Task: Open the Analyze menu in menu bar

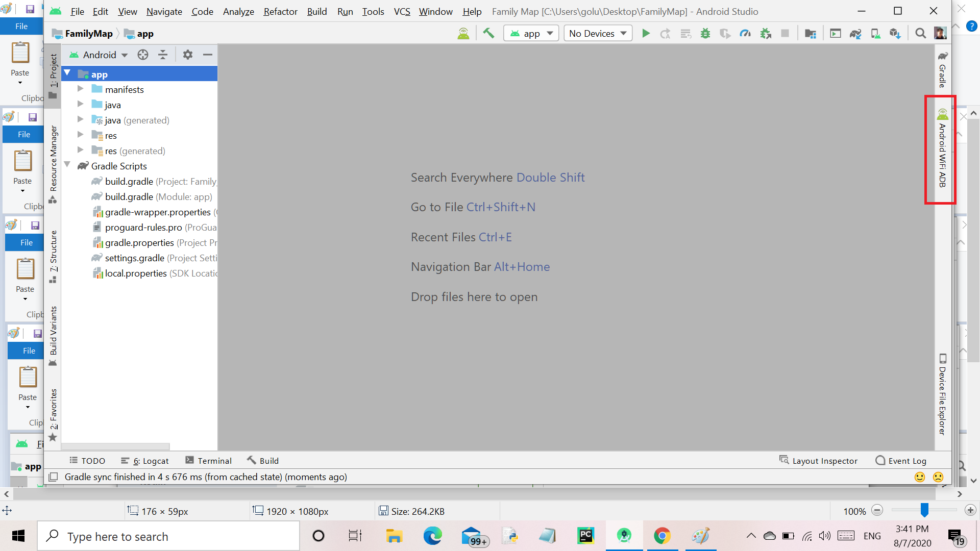Action: click(x=237, y=11)
